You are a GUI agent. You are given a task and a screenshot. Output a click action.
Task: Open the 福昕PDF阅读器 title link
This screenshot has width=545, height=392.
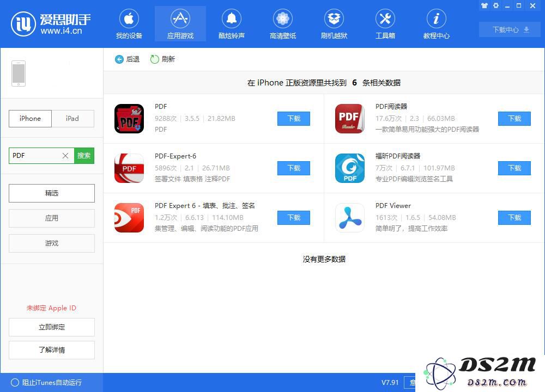click(398, 156)
